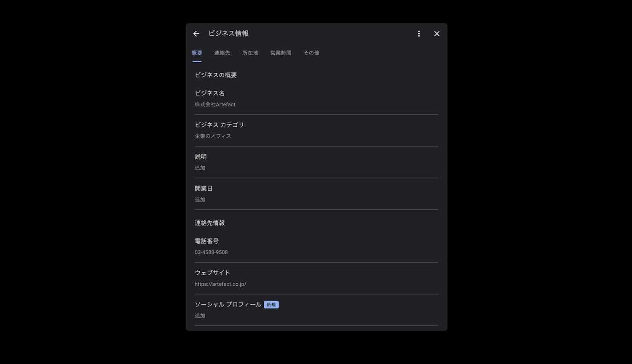Add opening date via 追加 under 開業日
Viewport: 632px width, 364px height.
(x=200, y=199)
